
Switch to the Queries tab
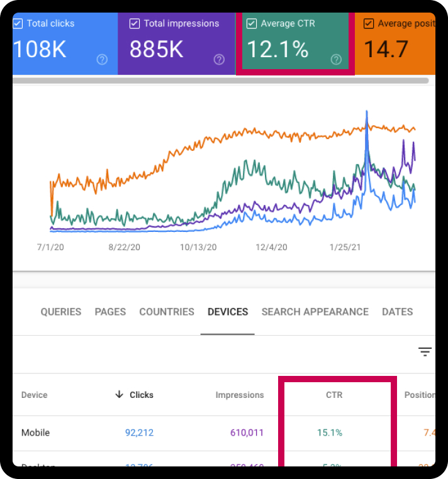pyautogui.click(x=61, y=312)
